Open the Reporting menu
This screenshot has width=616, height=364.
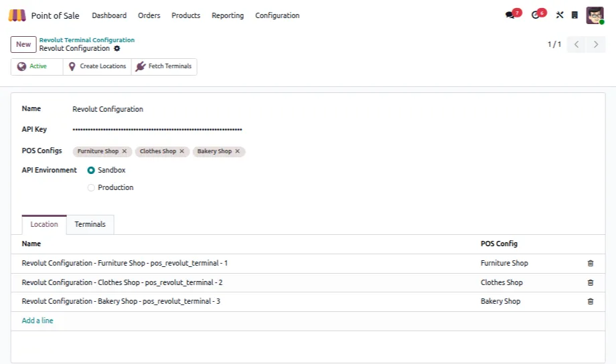[228, 15]
